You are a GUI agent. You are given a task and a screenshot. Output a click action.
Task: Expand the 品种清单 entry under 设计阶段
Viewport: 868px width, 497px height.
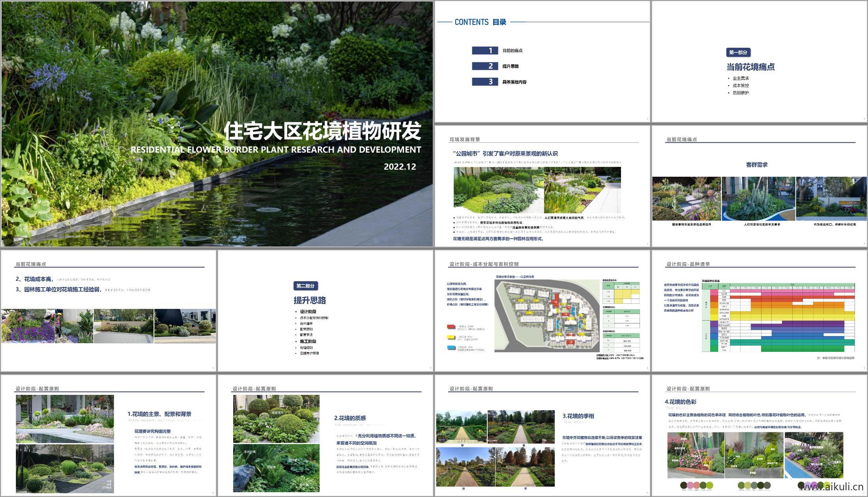pyautogui.click(x=307, y=323)
